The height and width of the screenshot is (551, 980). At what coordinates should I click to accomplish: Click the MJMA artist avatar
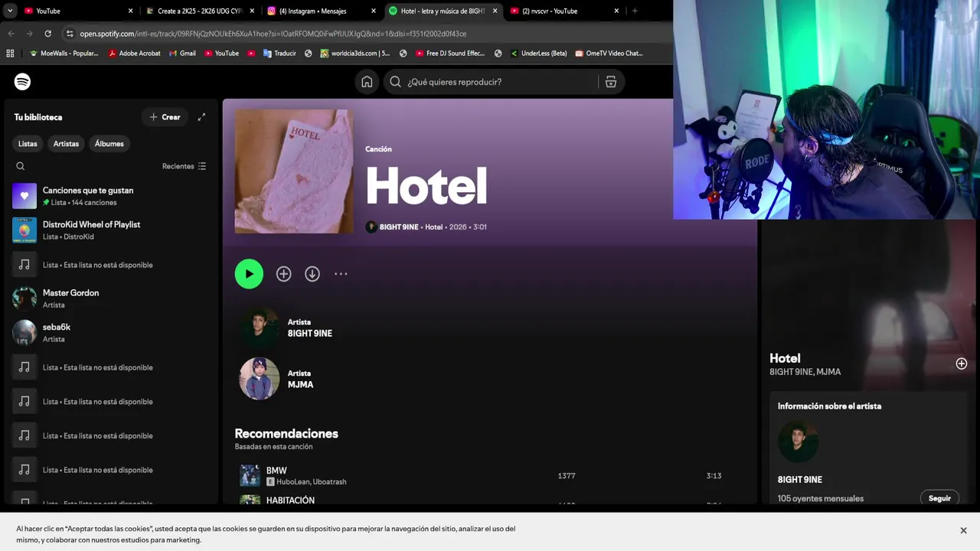point(259,379)
